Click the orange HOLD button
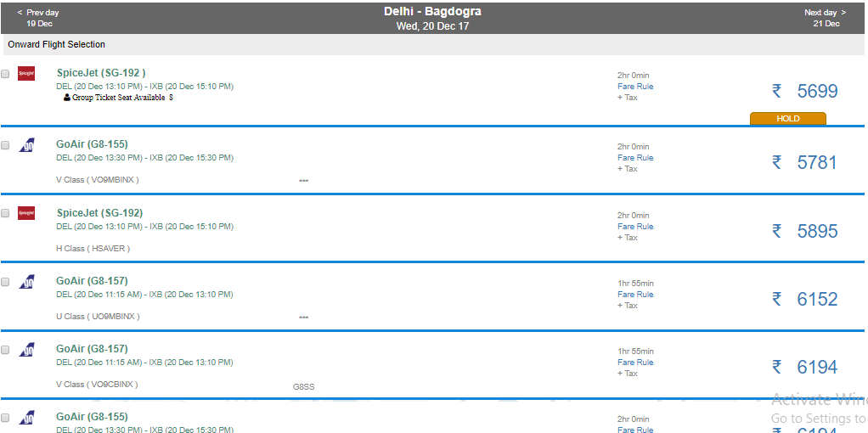This screenshot has width=868, height=433. click(787, 119)
